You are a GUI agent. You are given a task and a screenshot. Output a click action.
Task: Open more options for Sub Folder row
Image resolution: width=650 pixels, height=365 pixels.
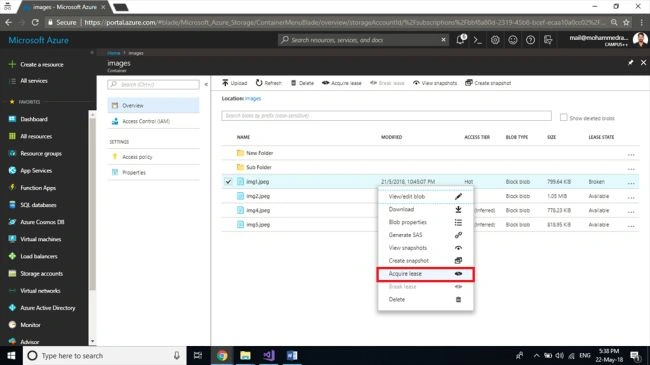pos(631,169)
